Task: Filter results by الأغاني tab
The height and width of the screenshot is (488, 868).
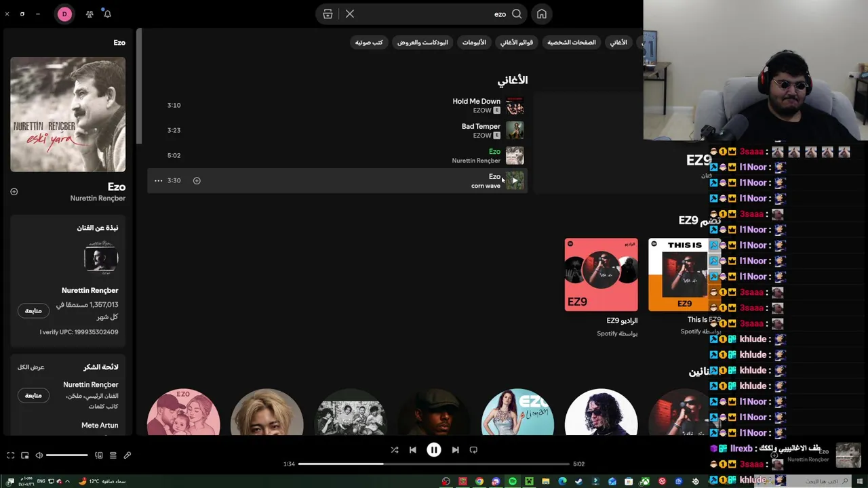Action: (x=618, y=42)
